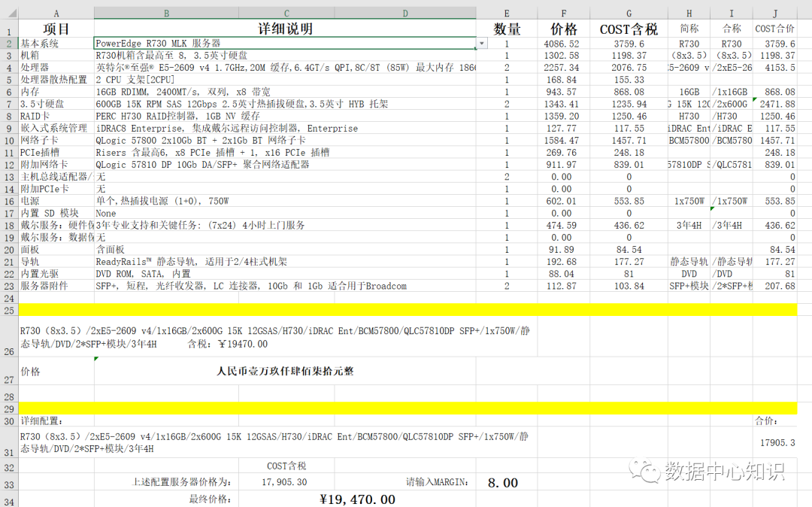Image resolution: width=812 pixels, height=507 pixels.
Task: Select row 26 header
Action: tap(9, 336)
